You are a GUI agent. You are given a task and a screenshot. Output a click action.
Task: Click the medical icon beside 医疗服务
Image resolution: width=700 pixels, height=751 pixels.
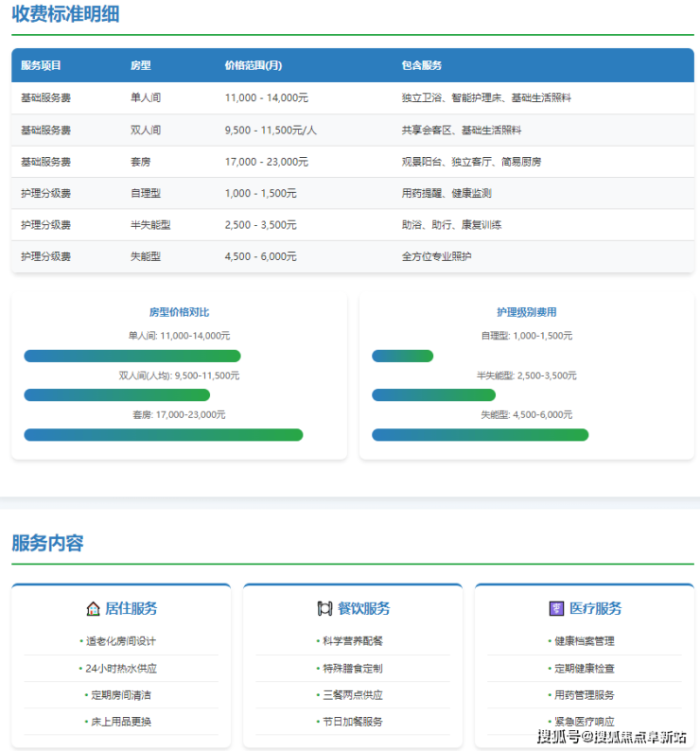pyautogui.click(x=556, y=608)
